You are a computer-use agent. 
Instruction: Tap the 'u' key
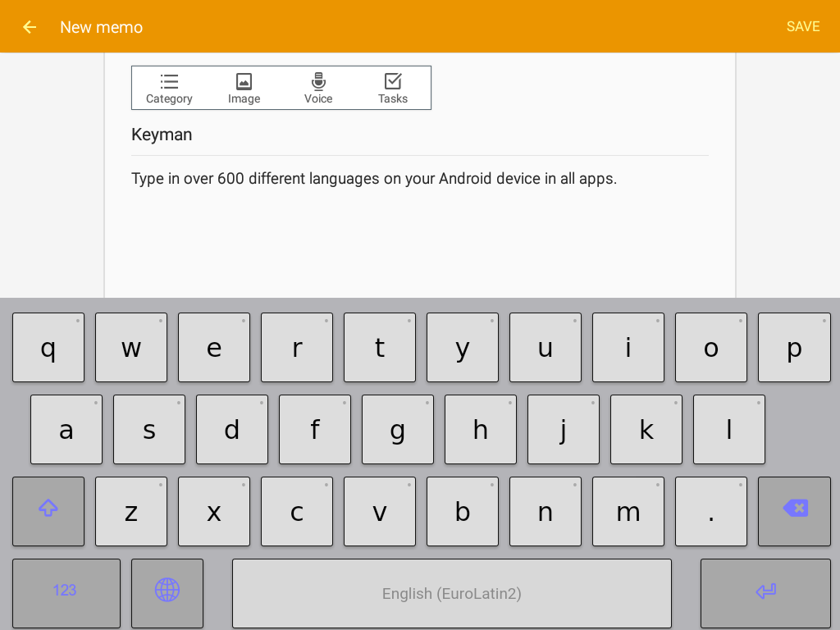(546, 347)
